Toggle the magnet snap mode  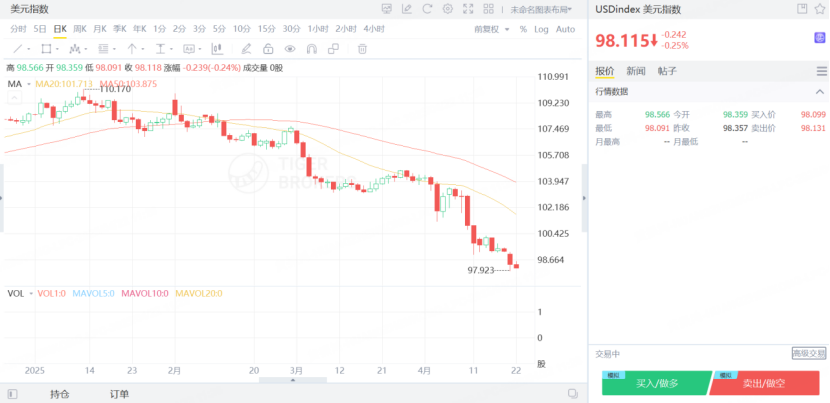coord(312,49)
